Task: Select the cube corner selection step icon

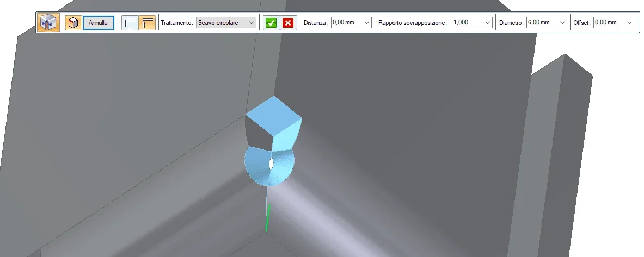Action: tap(73, 23)
